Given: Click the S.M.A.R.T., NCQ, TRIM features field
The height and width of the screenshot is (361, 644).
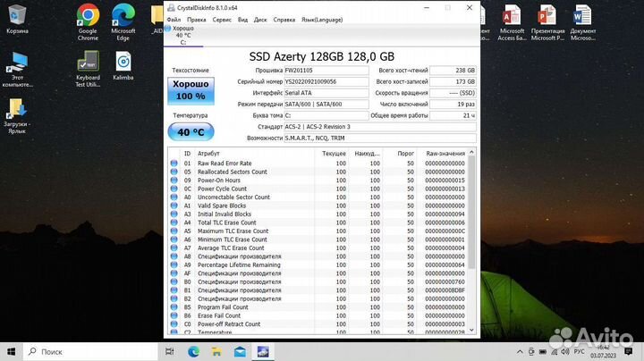Looking at the screenshot, I should pos(380,139).
